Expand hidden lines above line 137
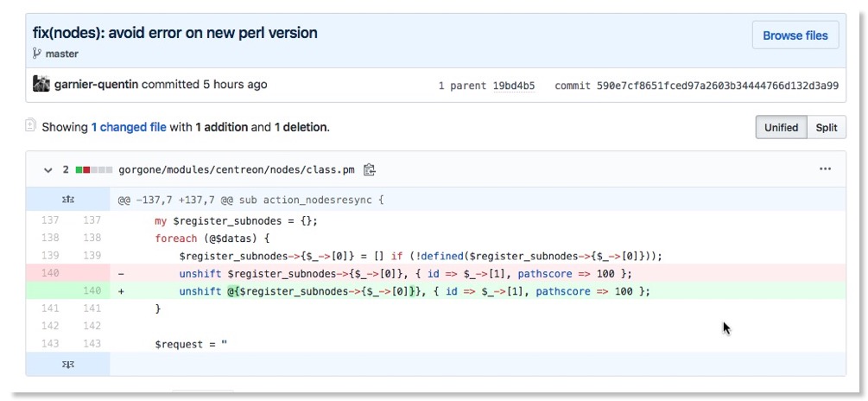Screen dimensions: 868x401 (x=68, y=200)
